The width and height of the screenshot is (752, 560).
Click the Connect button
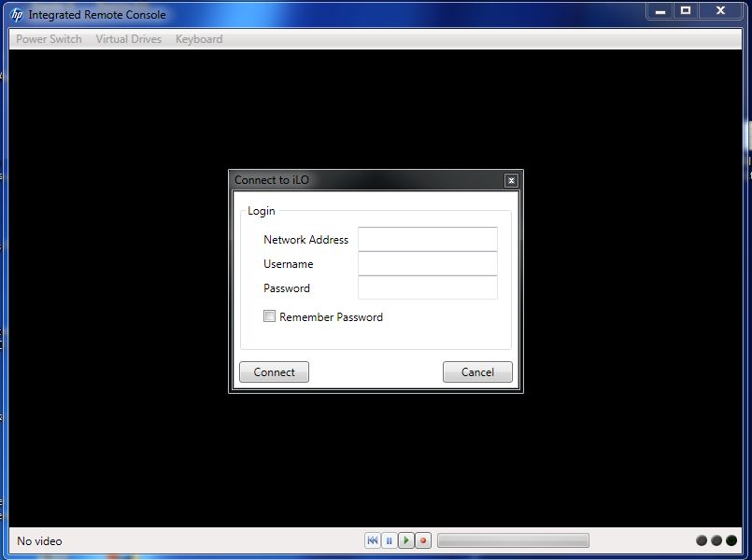click(x=274, y=371)
